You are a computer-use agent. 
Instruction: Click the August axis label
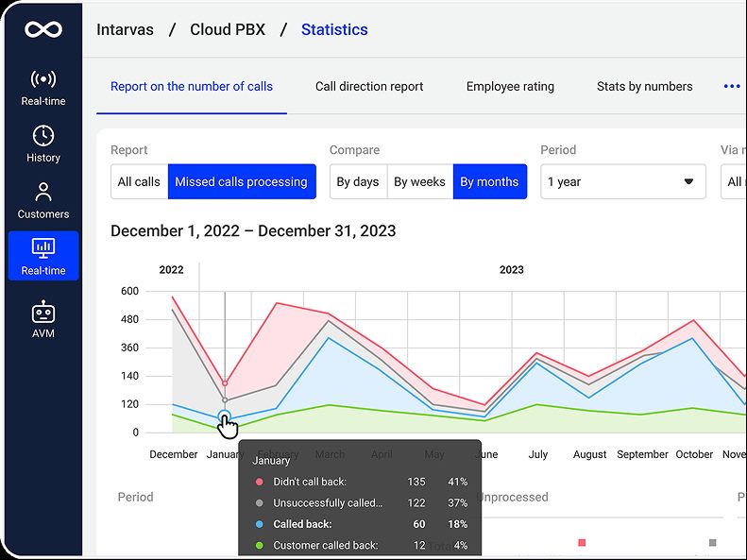click(590, 454)
